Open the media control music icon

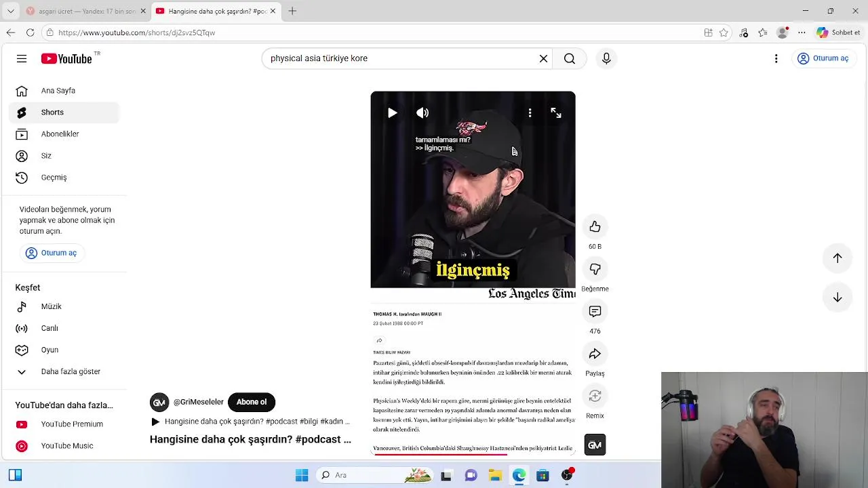744,33
